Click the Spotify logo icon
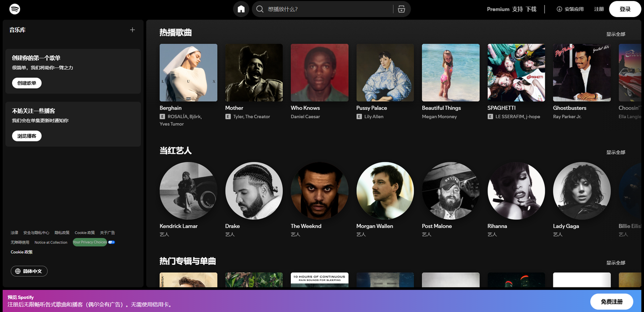This screenshot has height=312, width=644. [x=15, y=9]
